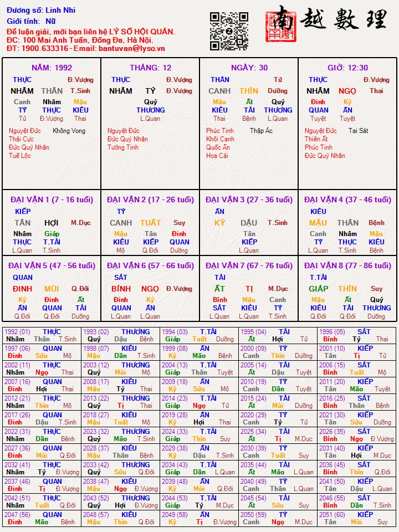Click the red seal stamp logo

click(280, 27)
